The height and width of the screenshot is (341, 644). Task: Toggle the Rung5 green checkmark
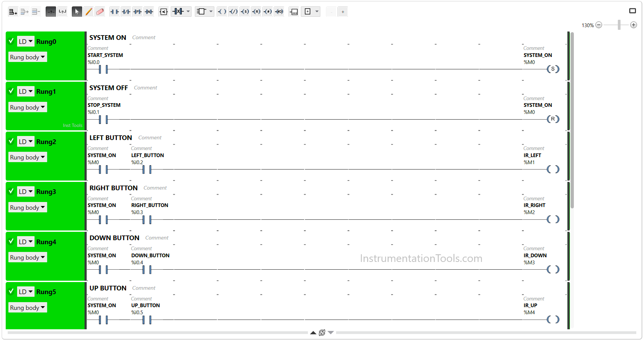click(x=11, y=291)
